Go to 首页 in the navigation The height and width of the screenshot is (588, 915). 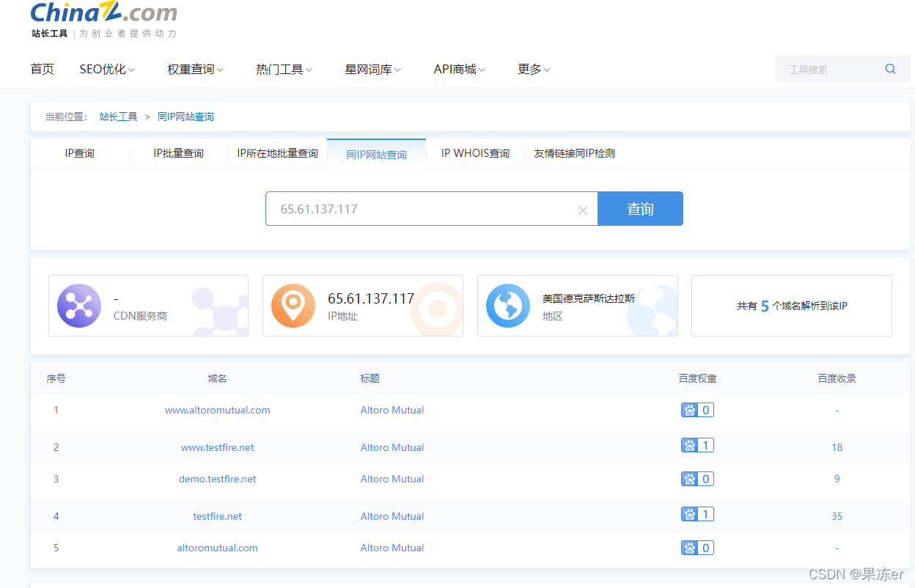point(43,69)
